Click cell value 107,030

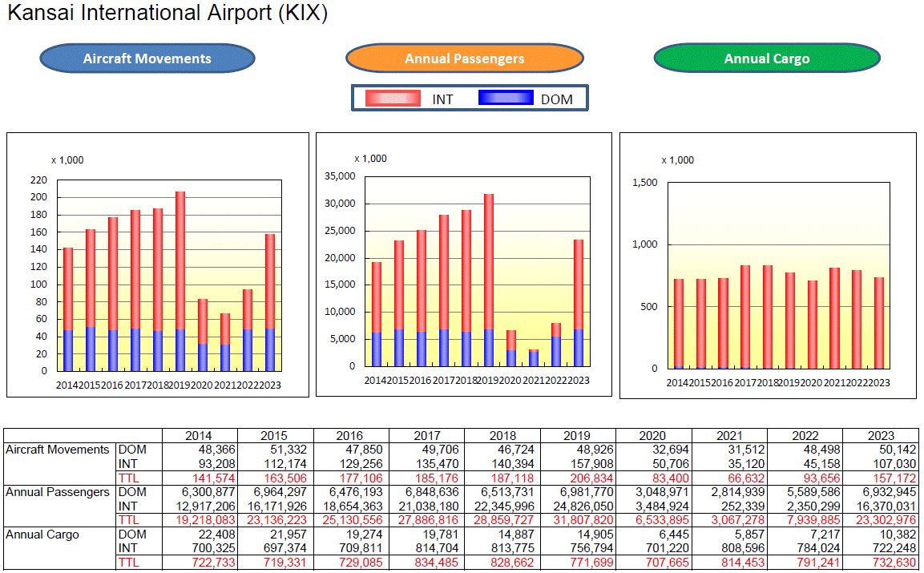pos(894,464)
